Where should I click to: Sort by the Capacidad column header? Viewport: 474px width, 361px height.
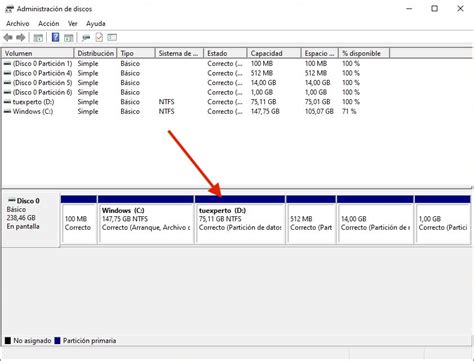pos(274,53)
